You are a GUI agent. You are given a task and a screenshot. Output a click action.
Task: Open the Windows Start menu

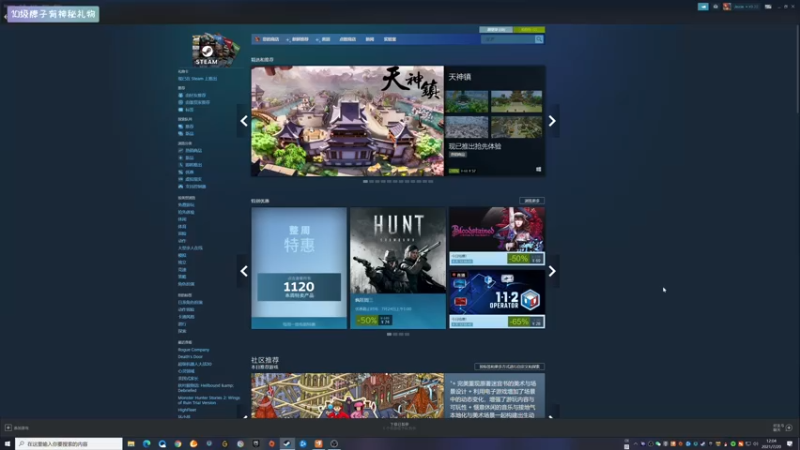7,444
